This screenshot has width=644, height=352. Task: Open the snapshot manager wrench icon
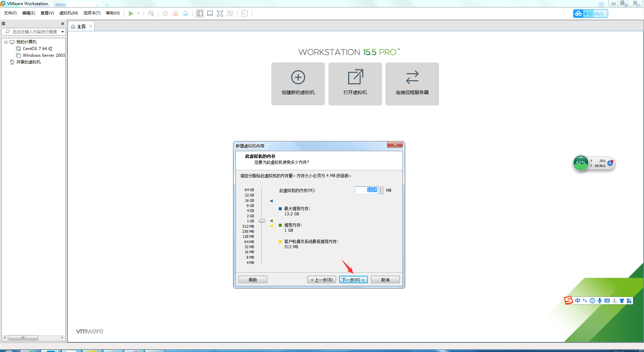tap(185, 13)
